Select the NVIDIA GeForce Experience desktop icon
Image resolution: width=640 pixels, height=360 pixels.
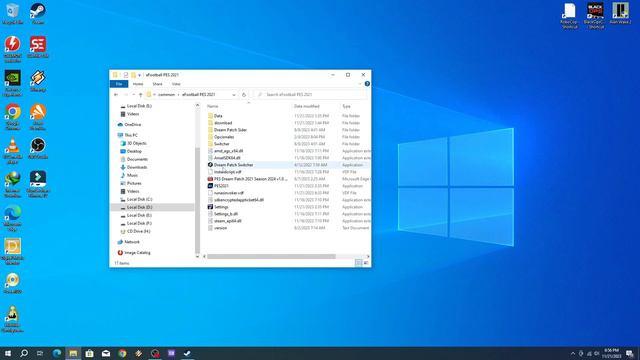tap(13, 83)
